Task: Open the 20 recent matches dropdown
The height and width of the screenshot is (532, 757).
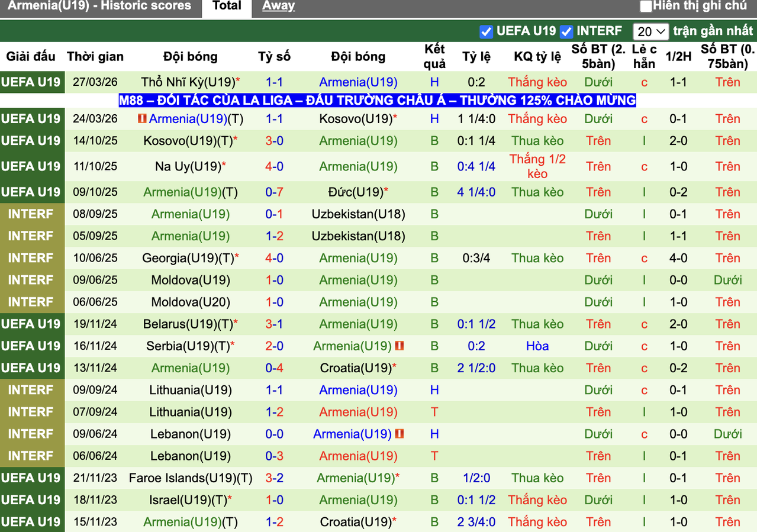Action: [x=650, y=31]
